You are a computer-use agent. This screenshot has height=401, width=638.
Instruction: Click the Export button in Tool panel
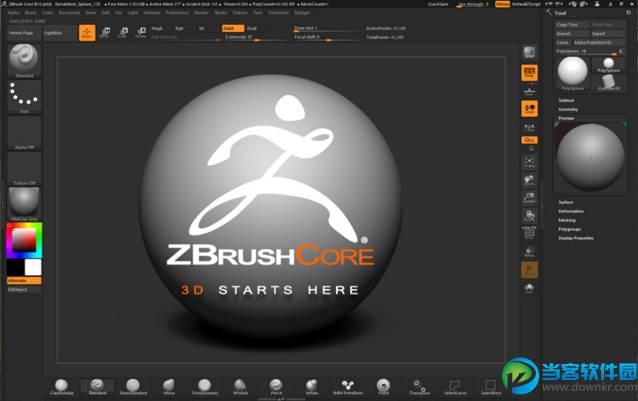click(x=608, y=34)
